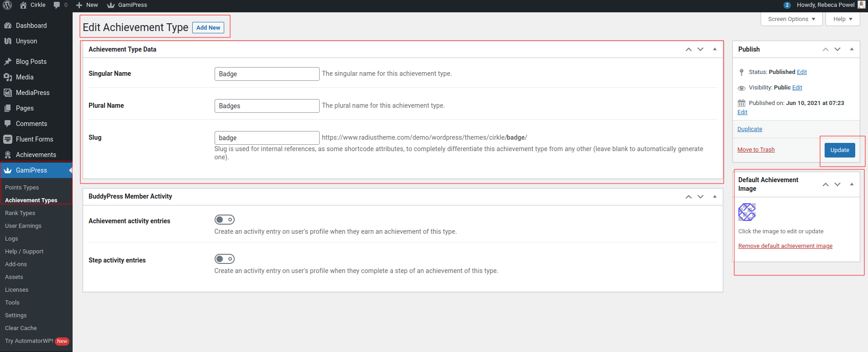
Task: Click the WordPress logo in admin bar
Action: point(8,5)
